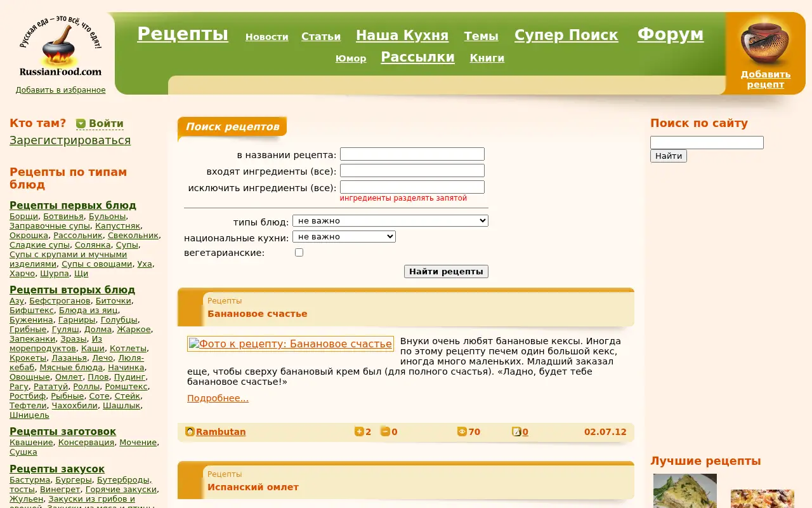This screenshot has height=508, width=812.
Task: Open the Рецепты первых блюд category
Action: pos(73,205)
